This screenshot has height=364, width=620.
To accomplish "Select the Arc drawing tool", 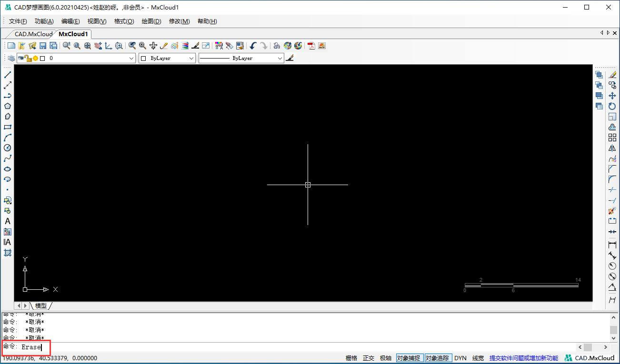I will tap(7, 138).
